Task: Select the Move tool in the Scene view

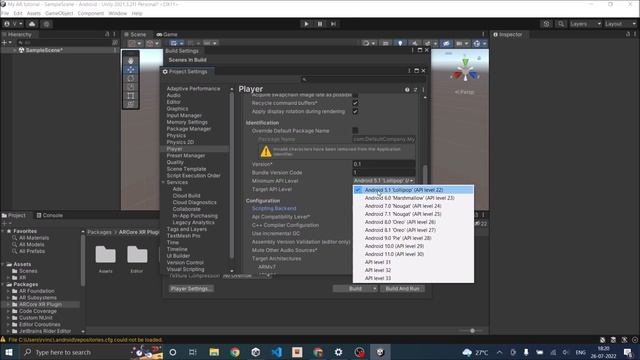Action: (131, 69)
